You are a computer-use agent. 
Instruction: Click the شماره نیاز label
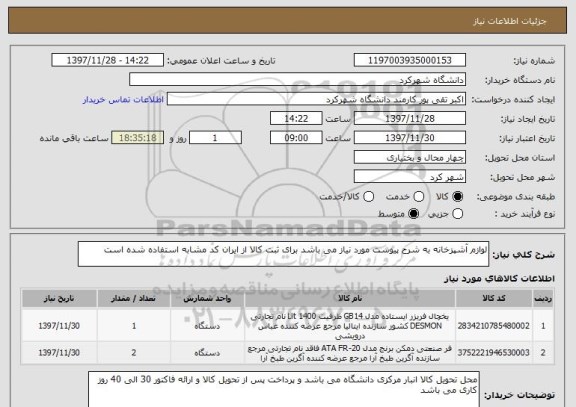pyautogui.click(x=534, y=61)
